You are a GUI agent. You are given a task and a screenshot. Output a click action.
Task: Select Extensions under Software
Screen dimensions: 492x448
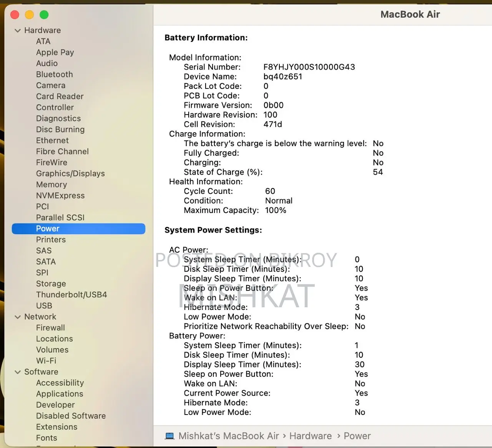pyautogui.click(x=57, y=427)
